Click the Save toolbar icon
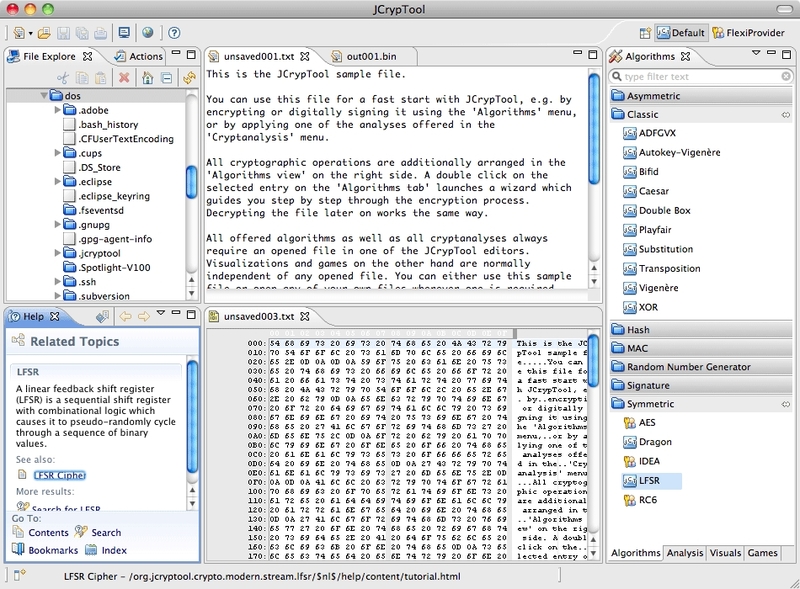Screen dimensions: 800x589 pyautogui.click(x=63, y=33)
